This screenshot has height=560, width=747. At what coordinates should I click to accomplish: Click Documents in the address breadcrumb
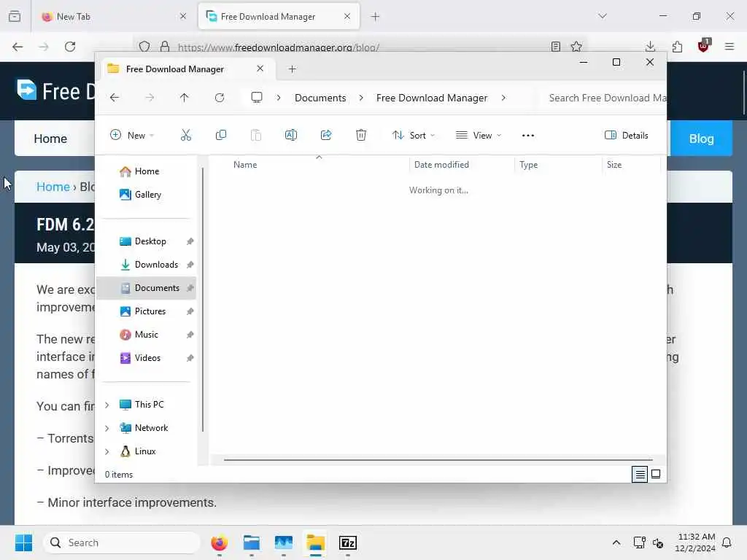click(x=320, y=98)
